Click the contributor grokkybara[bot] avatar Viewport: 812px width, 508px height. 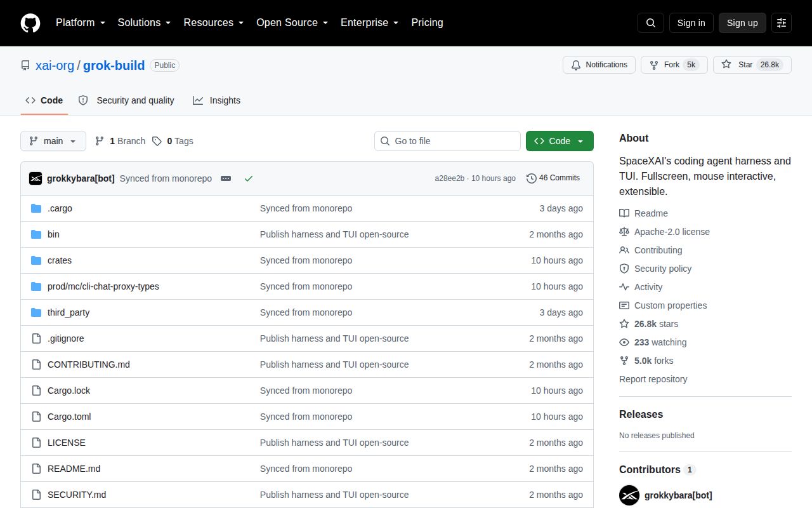click(x=629, y=495)
